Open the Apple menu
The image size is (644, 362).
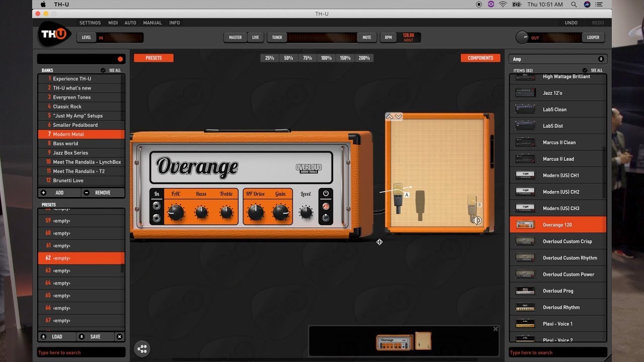click(x=43, y=5)
